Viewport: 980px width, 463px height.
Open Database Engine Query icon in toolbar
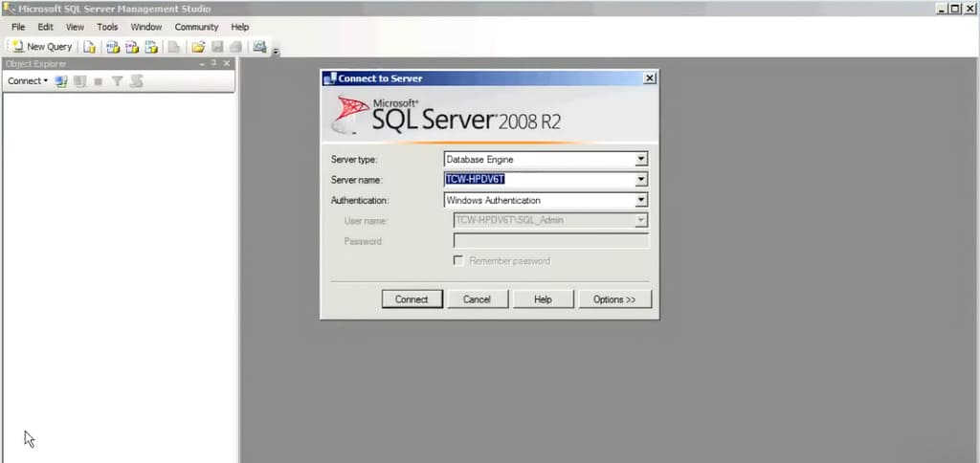(90, 47)
